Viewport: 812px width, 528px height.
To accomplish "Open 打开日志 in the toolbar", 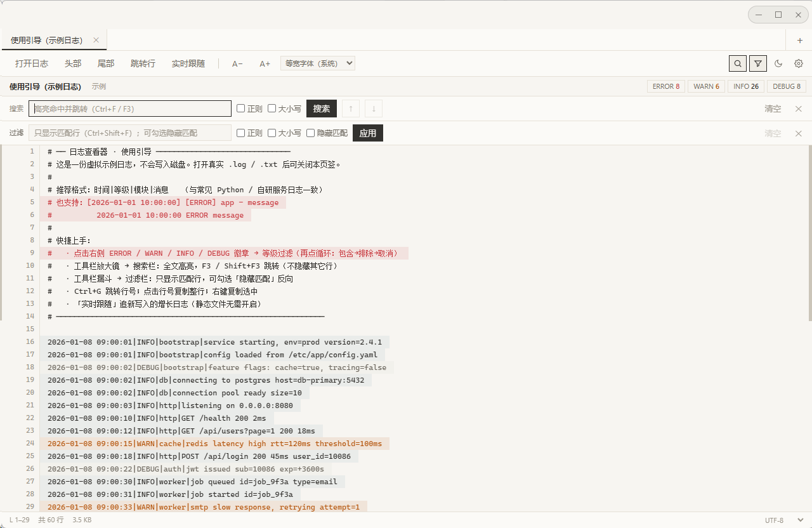I will coord(32,63).
